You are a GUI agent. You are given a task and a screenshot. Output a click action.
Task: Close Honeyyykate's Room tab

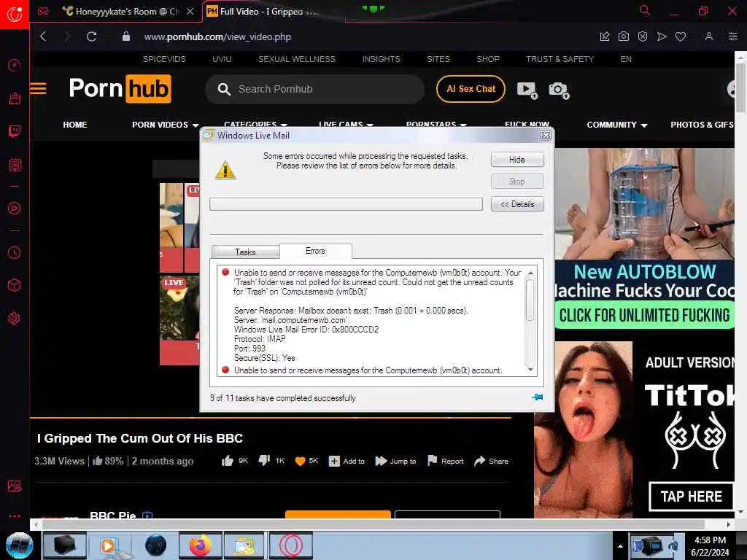pyautogui.click(x=190, y=12)
